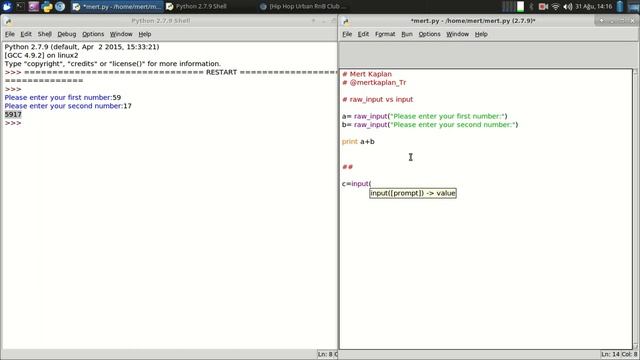
Task: Open Help menu in Python Shell window
Action: (x=144, y=34)
